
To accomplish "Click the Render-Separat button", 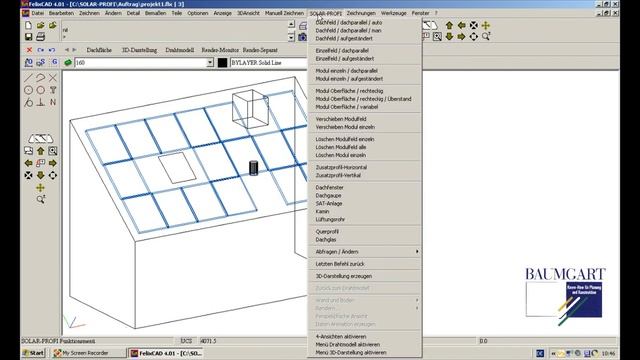I will 260,50.
